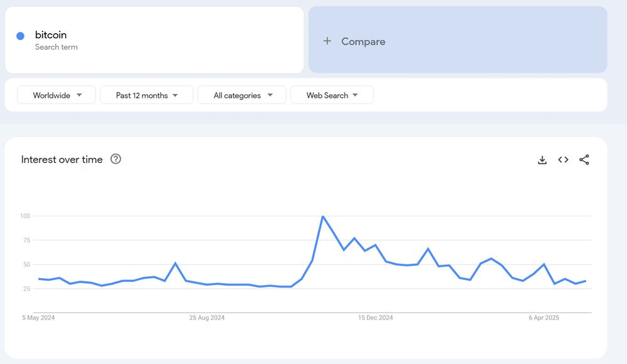Open the Worldwide region dropdown

click(x=56, y=95)
